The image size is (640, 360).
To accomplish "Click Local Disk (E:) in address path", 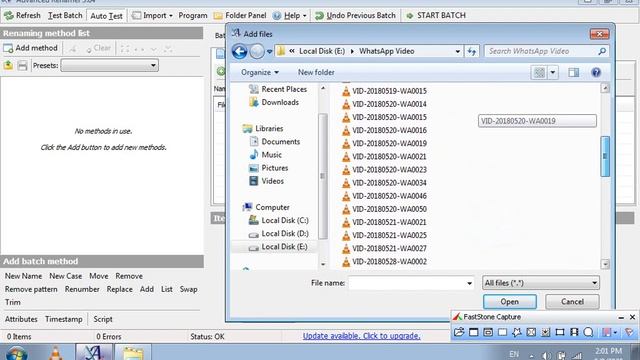I will (x=322, y=51).
